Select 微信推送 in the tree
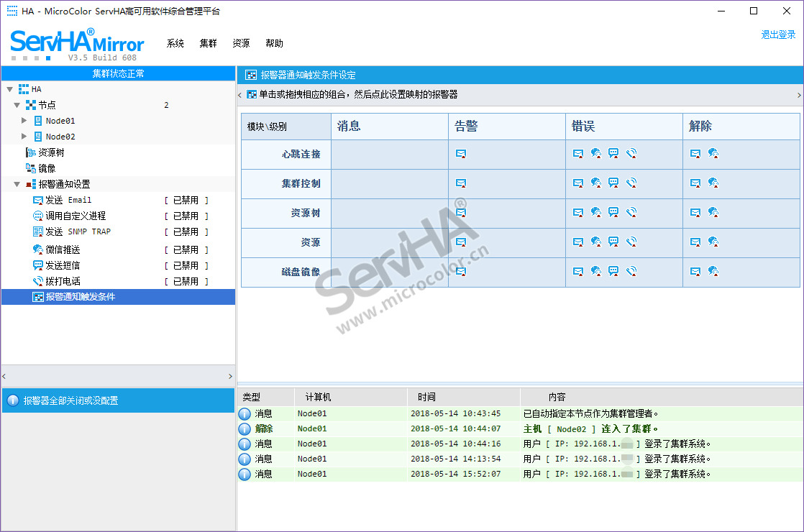 63,249
